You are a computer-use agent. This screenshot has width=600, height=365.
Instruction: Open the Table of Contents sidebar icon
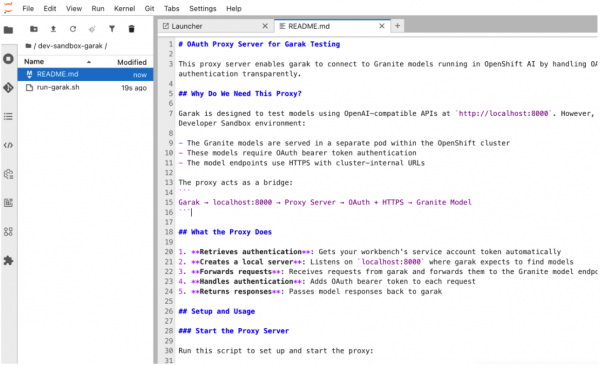click(8, 116)
